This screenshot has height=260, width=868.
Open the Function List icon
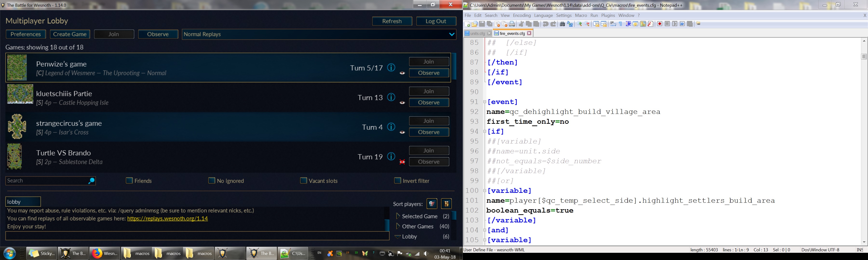[651, 24]
